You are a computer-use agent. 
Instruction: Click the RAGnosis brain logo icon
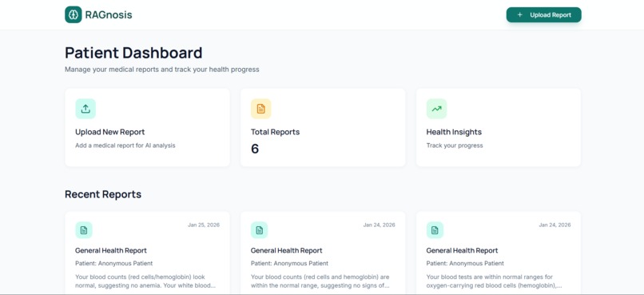pos(73,15)
